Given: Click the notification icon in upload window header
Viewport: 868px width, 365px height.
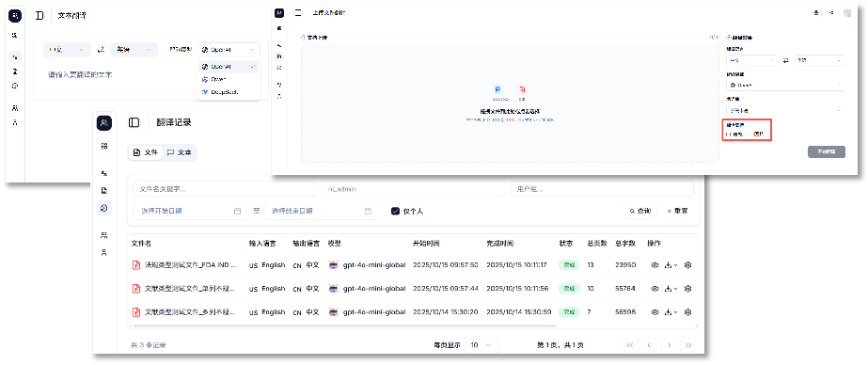Looking at the screenshot, I should (x=815, y=13).
